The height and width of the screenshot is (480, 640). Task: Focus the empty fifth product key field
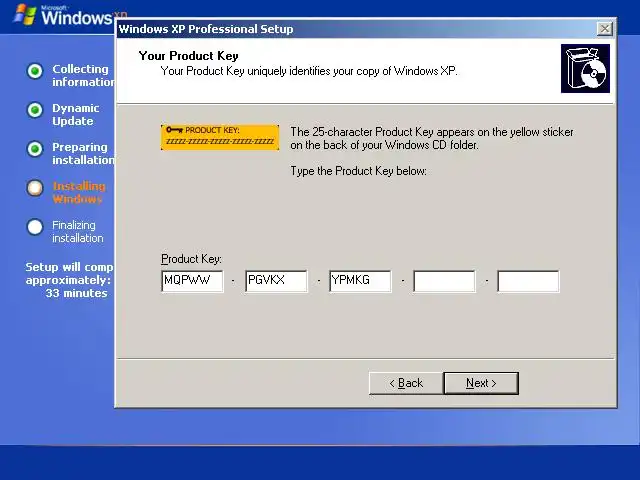tap(528, 281)
